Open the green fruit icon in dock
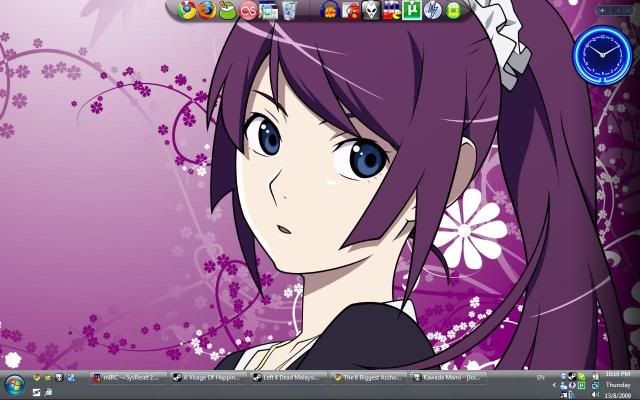640x400 pixels. click(x=228, y=11)
